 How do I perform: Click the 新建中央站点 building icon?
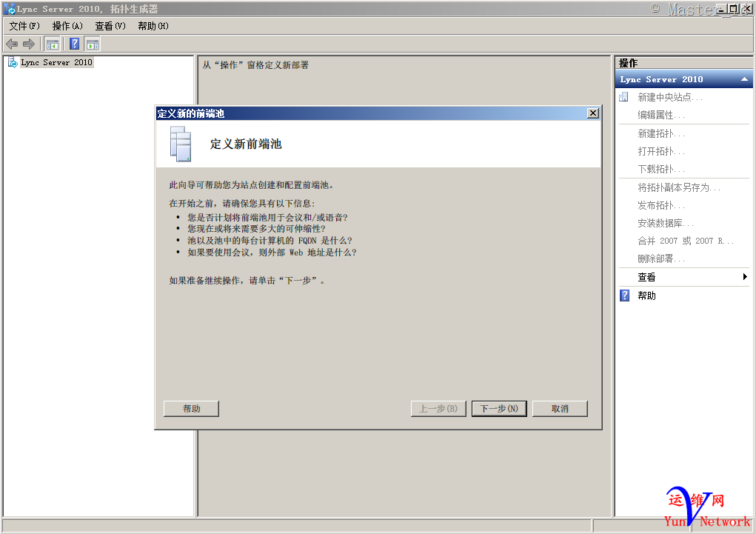pyautogui.click(x=624, y=97)
